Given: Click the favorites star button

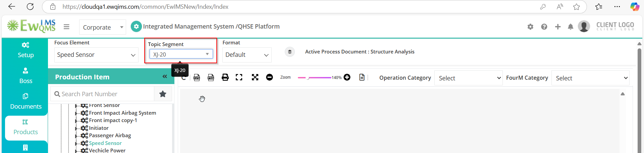Looking at the screenshot, I should click(x=163, y=94).
